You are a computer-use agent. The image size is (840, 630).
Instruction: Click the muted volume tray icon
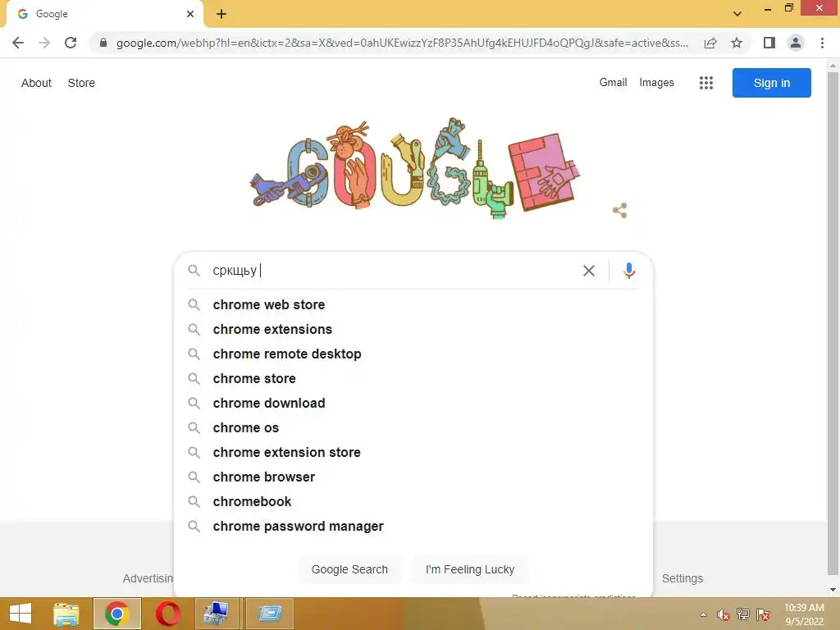pyautogui.click(x=724, y=614)
